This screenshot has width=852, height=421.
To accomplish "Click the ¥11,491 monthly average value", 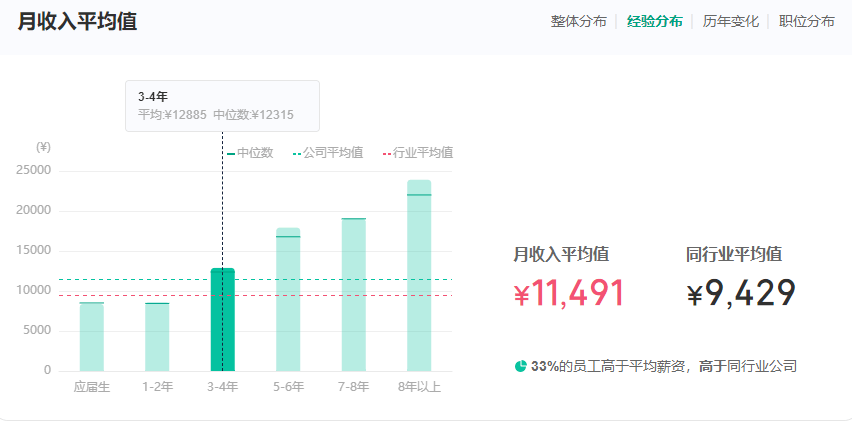I will click(x=568, y=294).
